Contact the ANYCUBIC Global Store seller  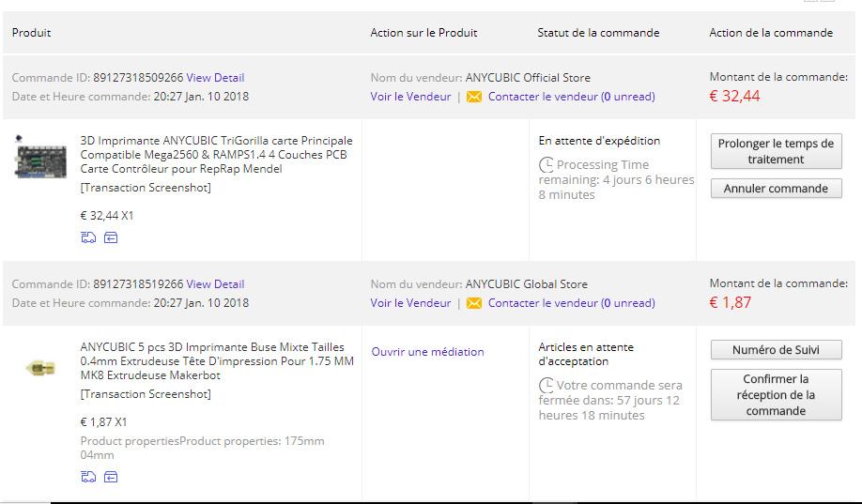[571, 303]
